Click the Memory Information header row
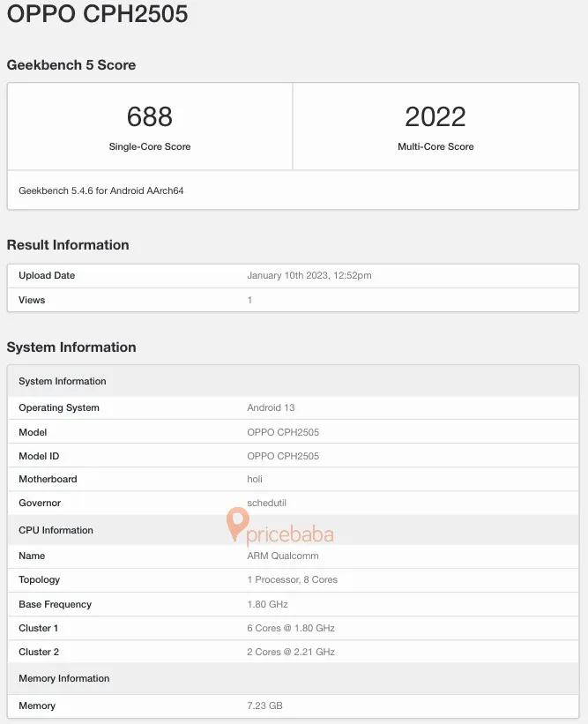588x724 pixels. 293,678
